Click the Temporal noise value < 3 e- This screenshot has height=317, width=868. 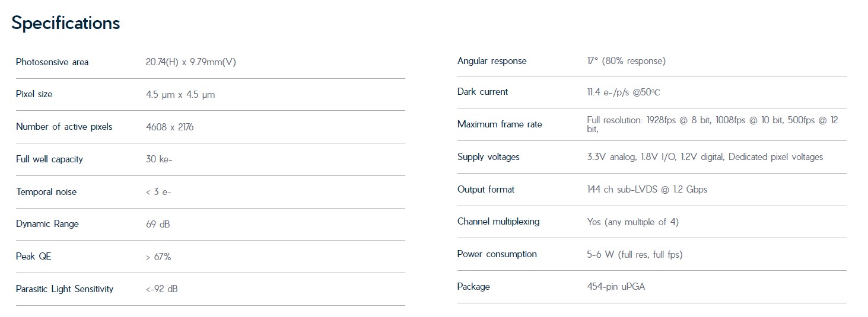(158, 192)
